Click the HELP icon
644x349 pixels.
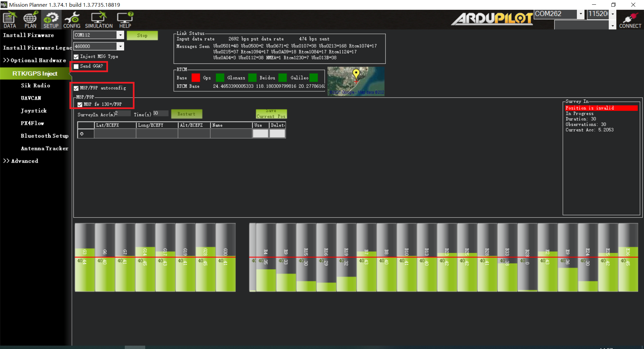point(125,20)
